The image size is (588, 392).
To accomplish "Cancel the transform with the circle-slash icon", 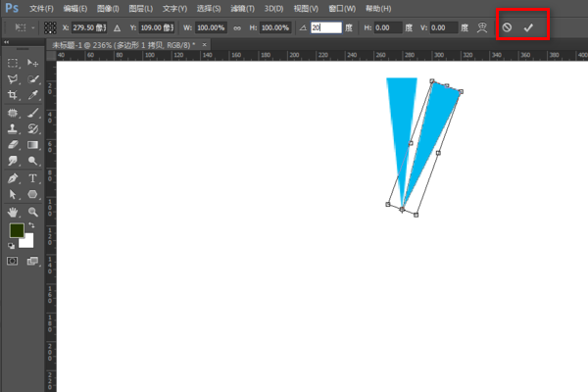I will (507, 28).
